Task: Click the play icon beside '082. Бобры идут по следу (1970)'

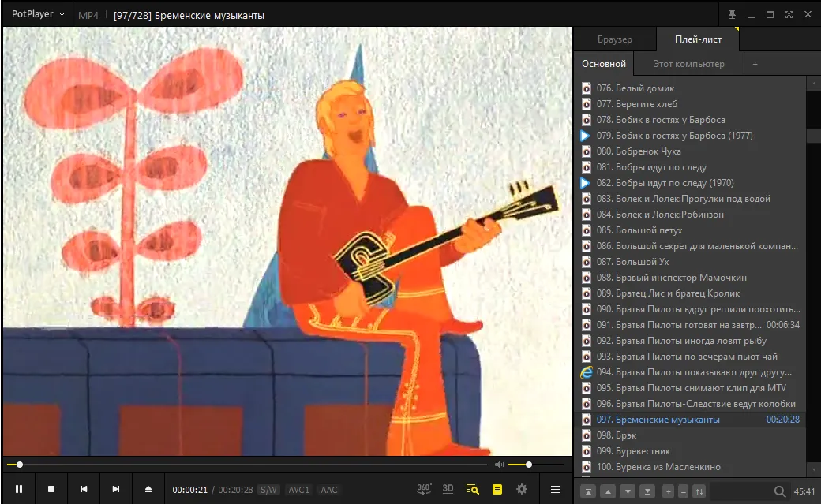Action: (586, 183)
